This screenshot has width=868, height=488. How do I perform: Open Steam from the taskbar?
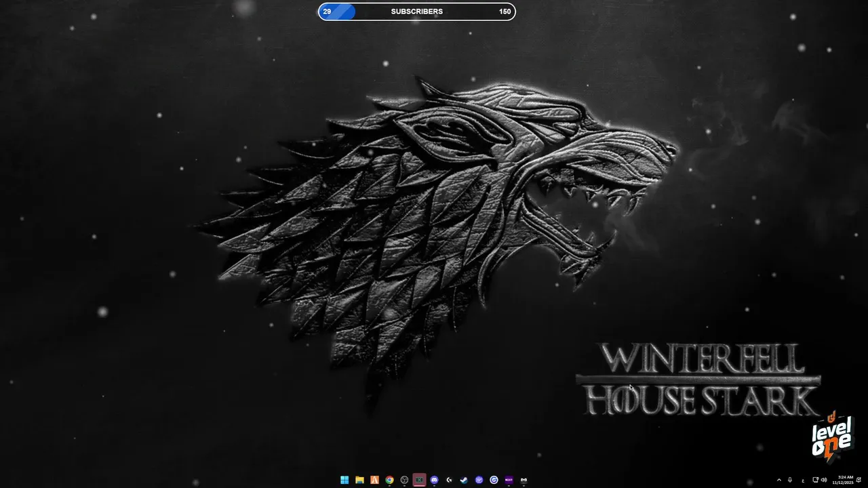pos(464,480)
